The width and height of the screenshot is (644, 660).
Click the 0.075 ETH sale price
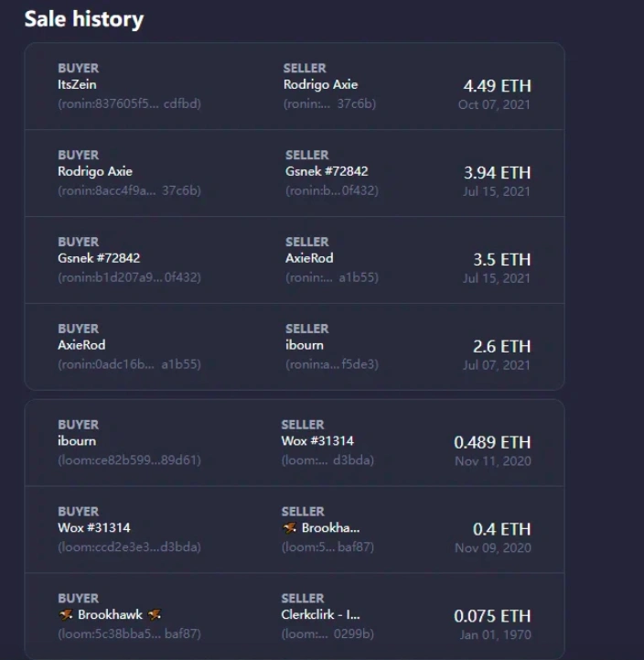tap(492, 616)
